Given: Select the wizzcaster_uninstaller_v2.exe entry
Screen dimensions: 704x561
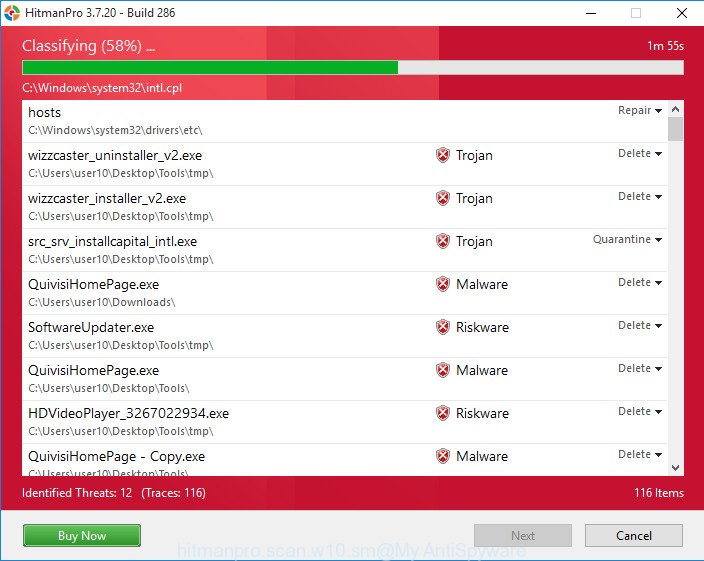Looking at the screenshot, I should [x=344, y=164].
